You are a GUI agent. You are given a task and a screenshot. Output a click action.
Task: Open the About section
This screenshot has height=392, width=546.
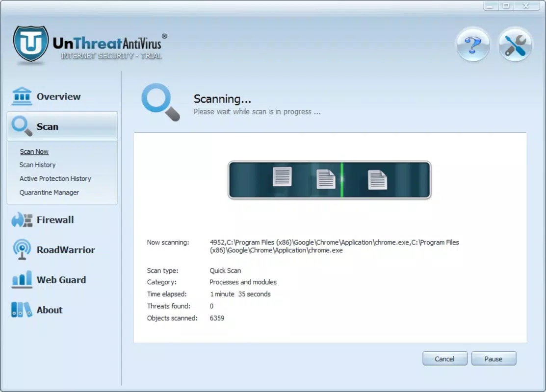click(50, 310)
